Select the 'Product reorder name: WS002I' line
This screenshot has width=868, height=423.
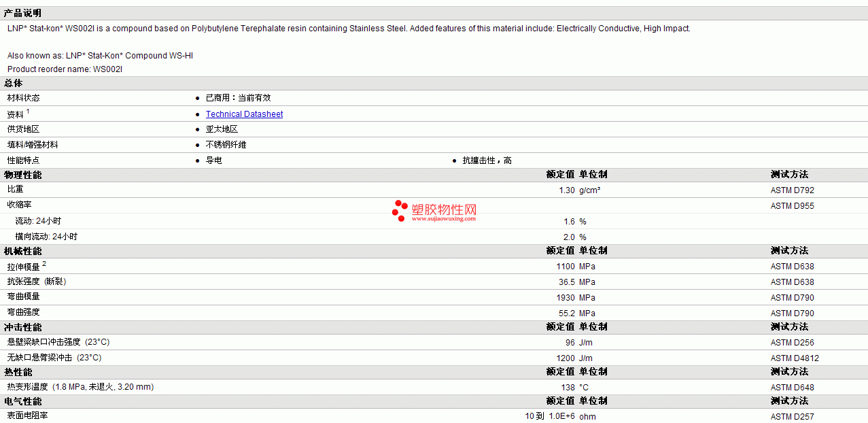point(65,69)
